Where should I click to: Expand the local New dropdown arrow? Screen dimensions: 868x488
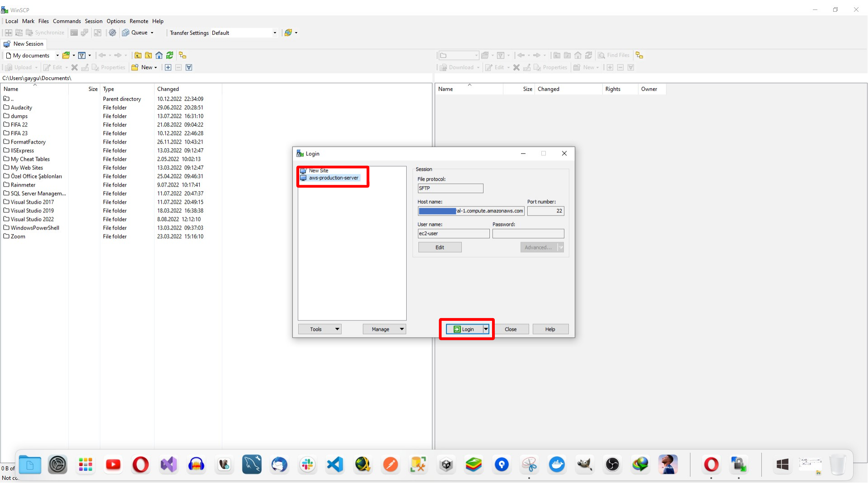pos(155,67)
